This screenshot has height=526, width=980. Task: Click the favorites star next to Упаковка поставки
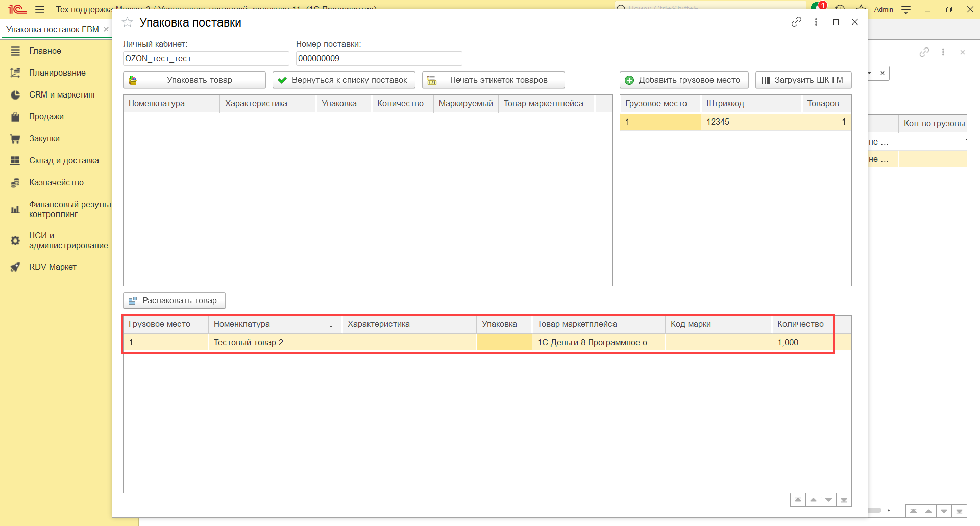[128, 22]
